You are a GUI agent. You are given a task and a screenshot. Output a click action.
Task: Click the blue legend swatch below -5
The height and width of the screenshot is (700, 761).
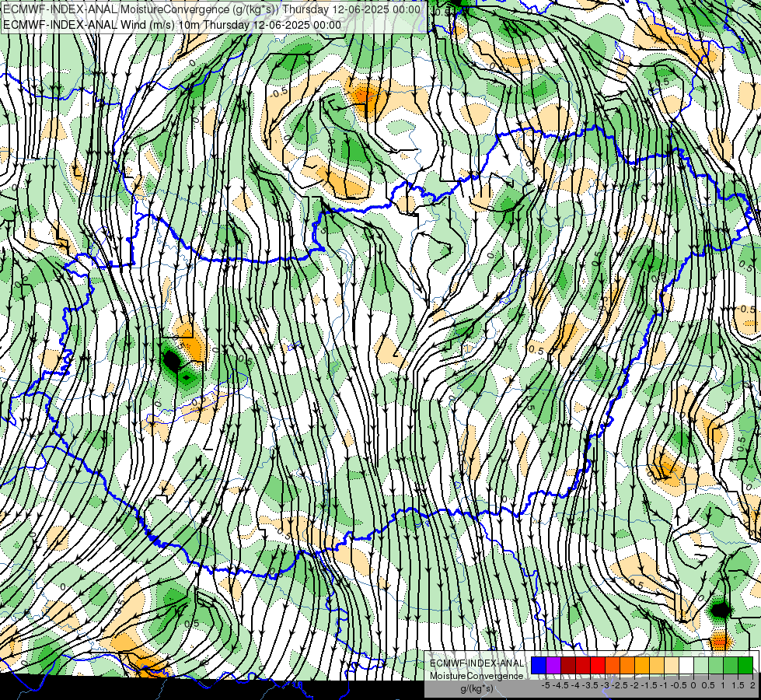point(539,665)
